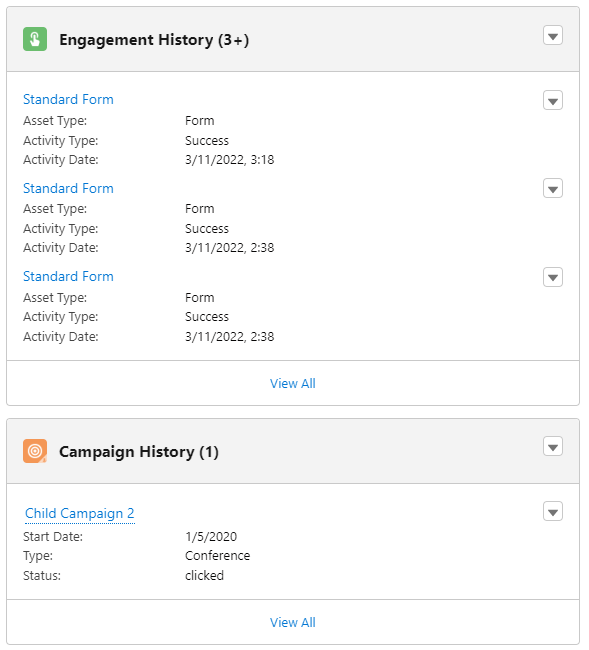Click View All under Campaign History
Image resolution: width=589 pixels, height=650 pixels.
[x=293, y=622]
